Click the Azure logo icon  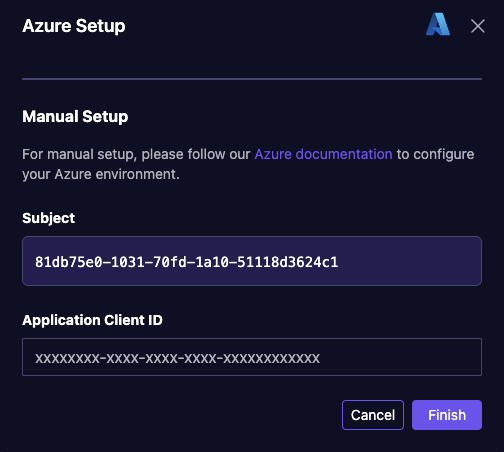click(x=438, y=24)
